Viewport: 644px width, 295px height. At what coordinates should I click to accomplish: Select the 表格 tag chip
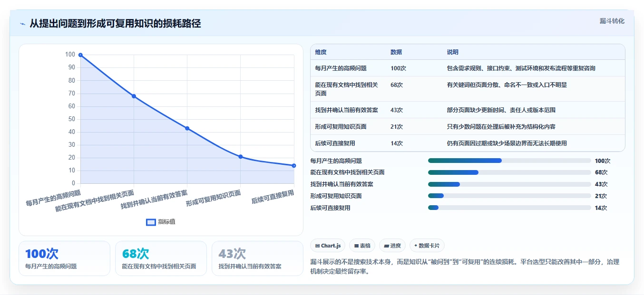(362, 246)
